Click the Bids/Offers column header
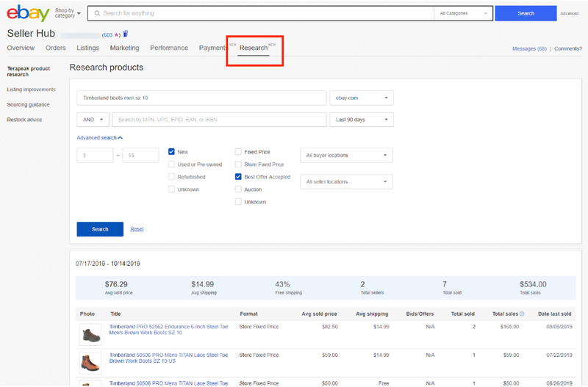Screen dimensions: 588x387 pyautogui.click(x=420, y=314)
